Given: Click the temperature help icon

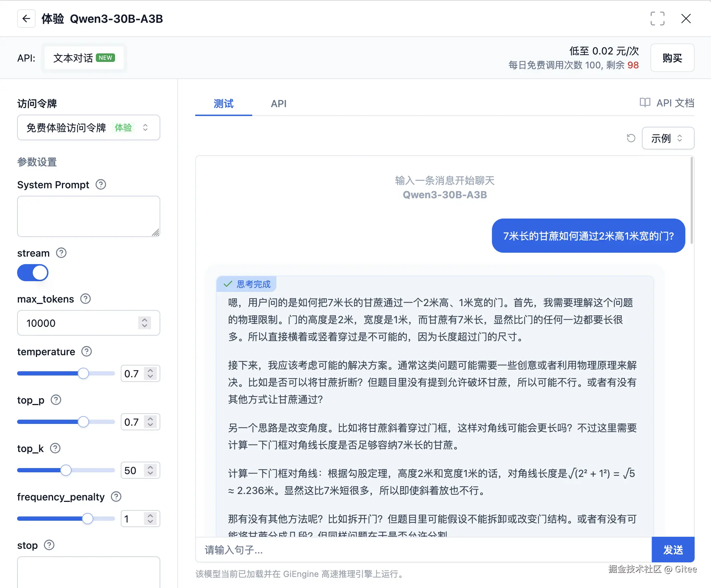Looking at the screenshot, I should point(87,351).
